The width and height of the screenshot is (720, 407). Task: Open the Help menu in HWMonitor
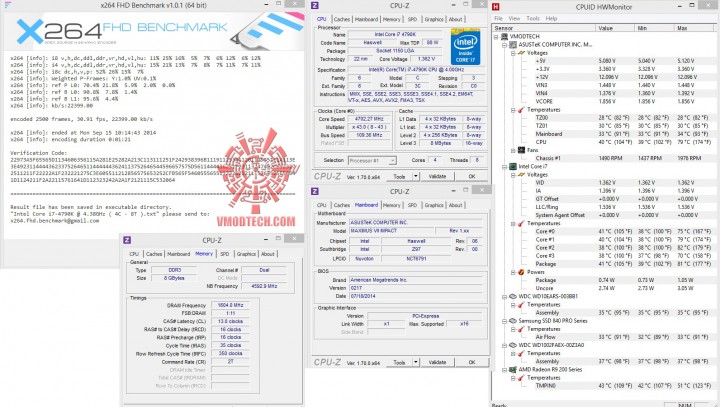point(551,18)
